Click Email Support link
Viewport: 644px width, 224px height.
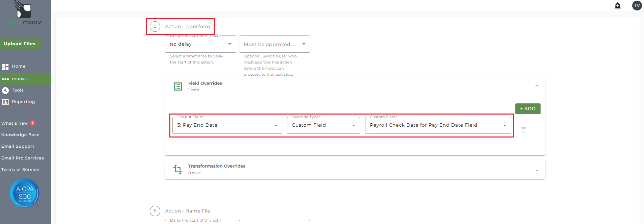coord(18,146)
